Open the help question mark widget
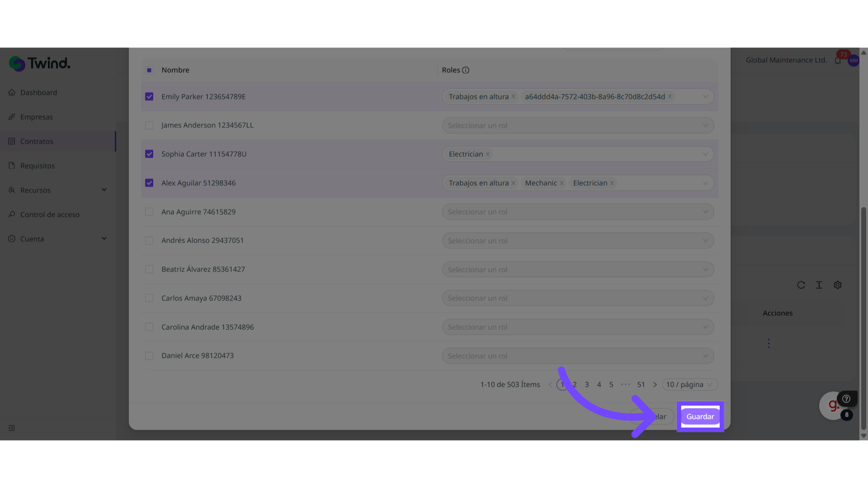 pos(846,399)
